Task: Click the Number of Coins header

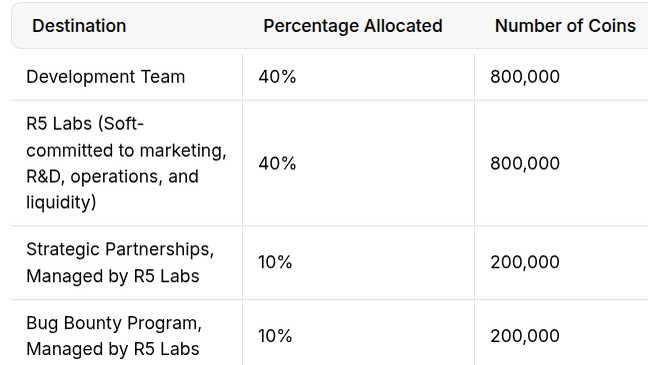Action: coord(565,26)
